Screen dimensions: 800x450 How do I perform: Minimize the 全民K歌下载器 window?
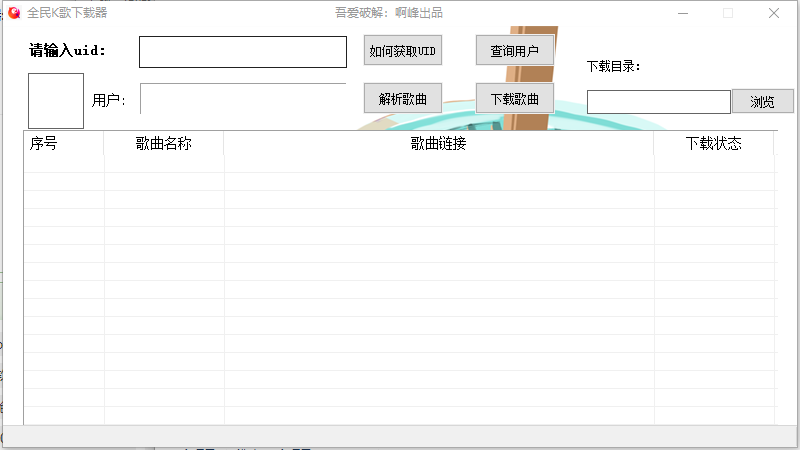[683, 13]
